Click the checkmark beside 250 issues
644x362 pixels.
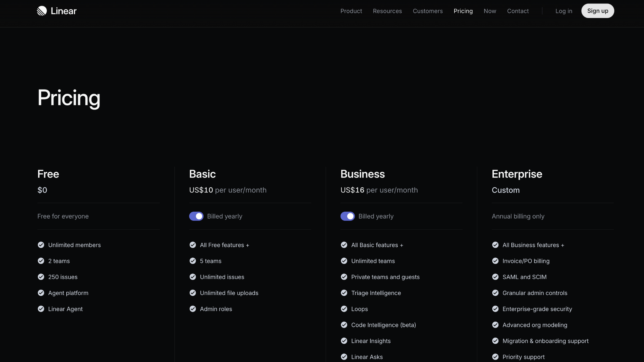41,277
